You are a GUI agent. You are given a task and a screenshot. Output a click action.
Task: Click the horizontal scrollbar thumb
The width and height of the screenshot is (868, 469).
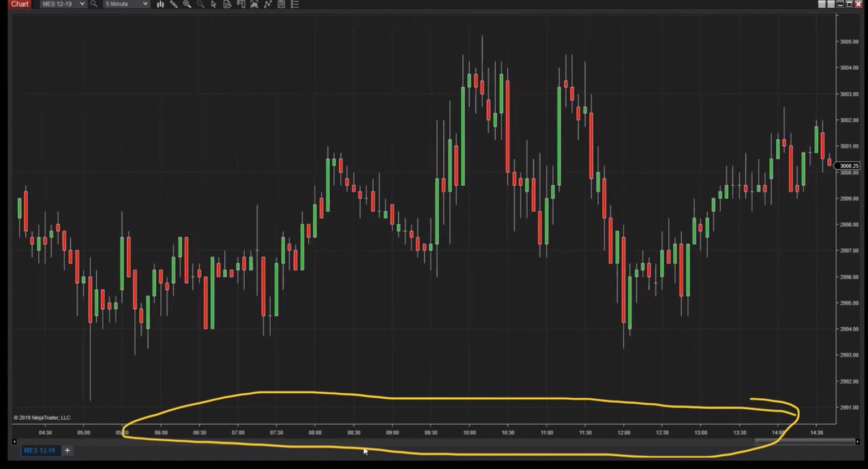click(x=804, y=441)
